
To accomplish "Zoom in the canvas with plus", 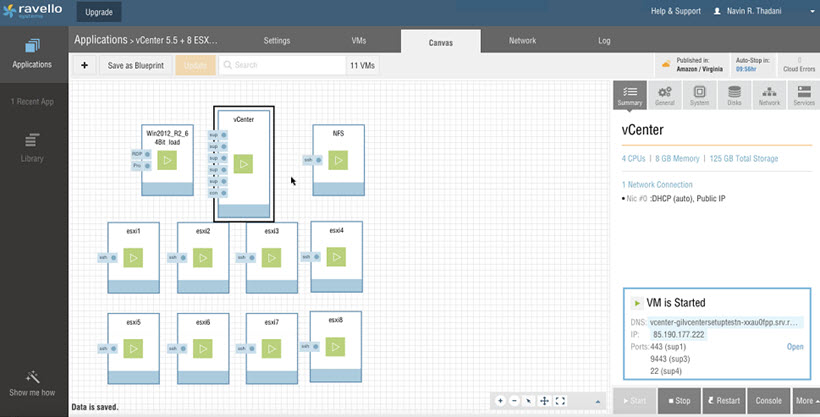I will click(x=500, y=401).
